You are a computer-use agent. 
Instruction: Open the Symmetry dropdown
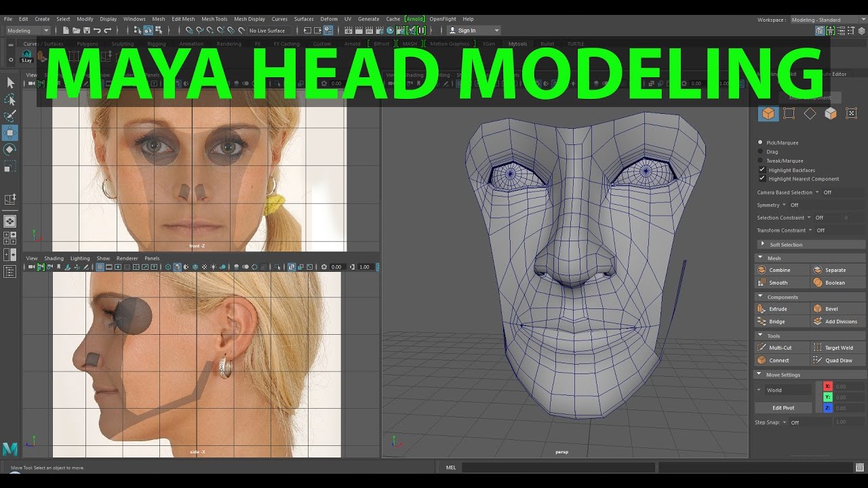click(784, 205)
